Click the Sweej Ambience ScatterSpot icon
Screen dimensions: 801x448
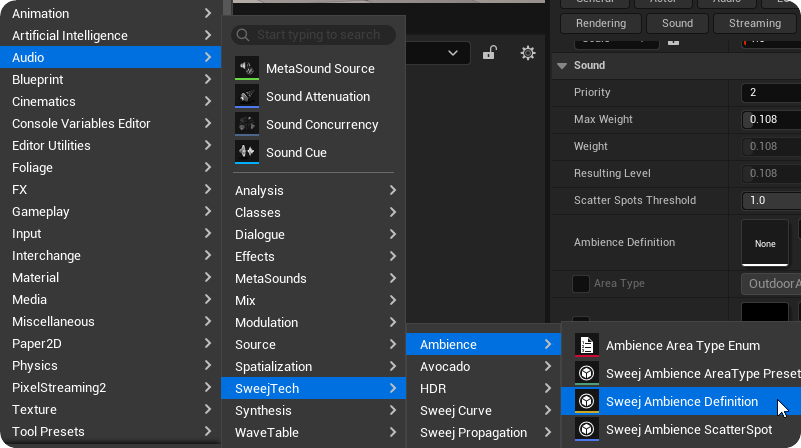tap(586, 430)
